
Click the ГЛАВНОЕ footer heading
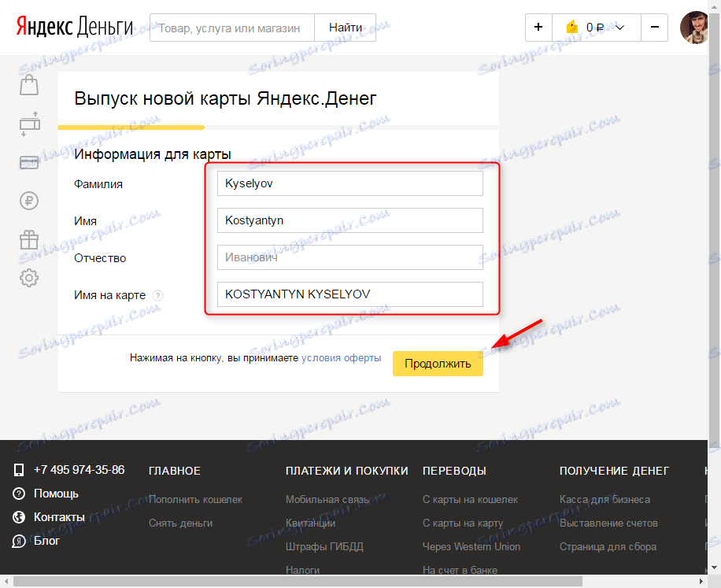pyautogui.click(x=175, y=471)
